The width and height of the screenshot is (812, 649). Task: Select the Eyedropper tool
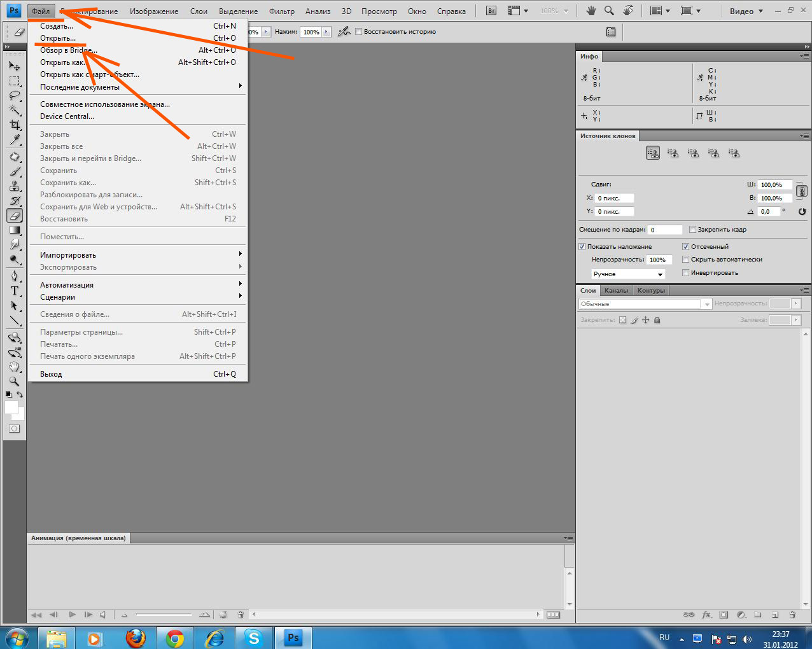15,139
